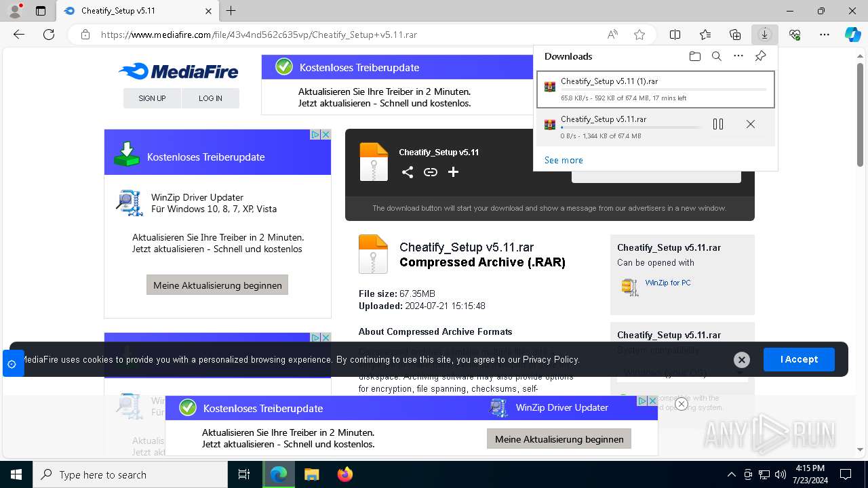Screen dimensions: 868x488
Task: Click the top Kostenloses Treiberupdate ad banner
Action: pyautogui.click(x=397, y=85)
